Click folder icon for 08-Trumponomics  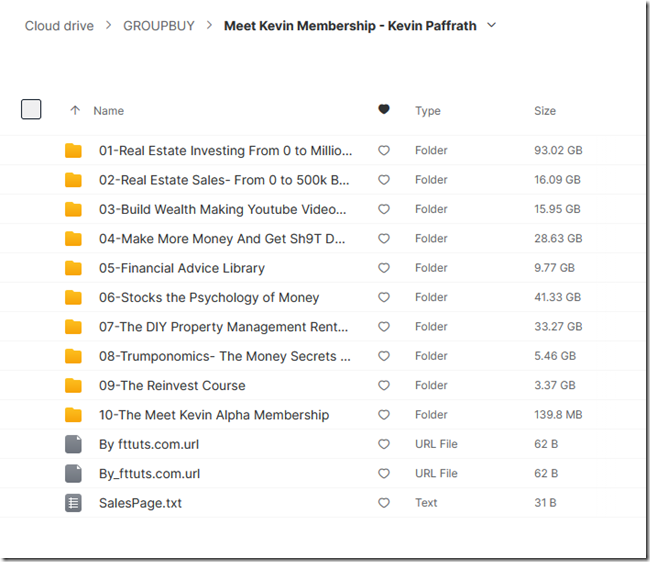tap(73, 356)
